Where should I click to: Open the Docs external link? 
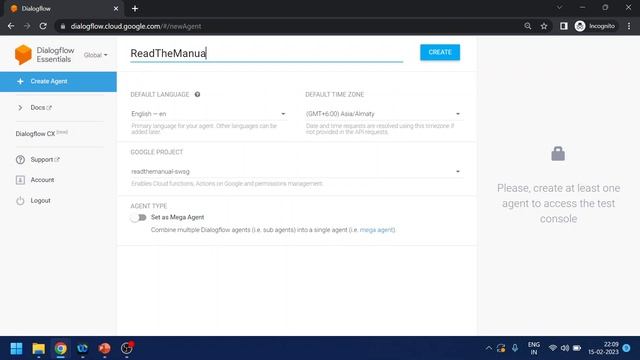(x=41, y=108)
